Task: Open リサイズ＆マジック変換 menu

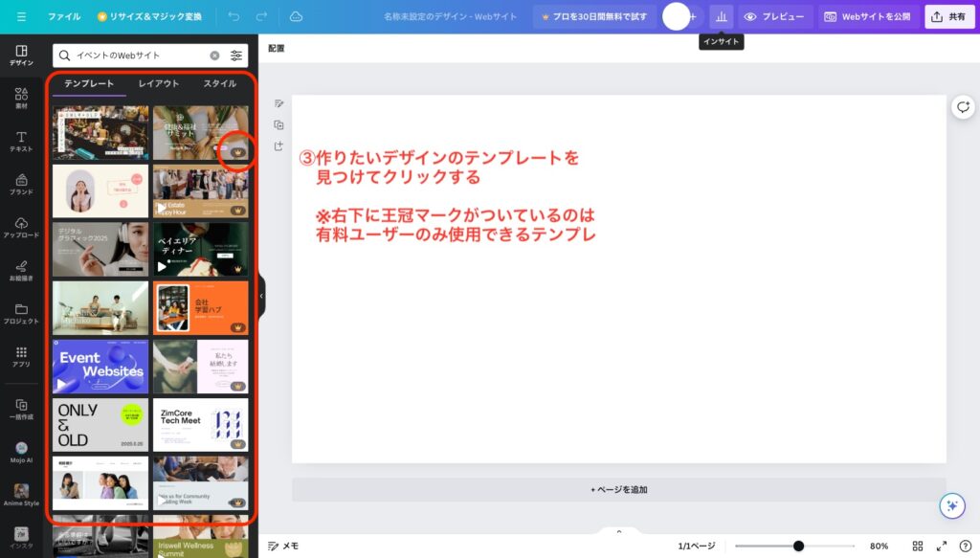Action: [x=149, y=17]
